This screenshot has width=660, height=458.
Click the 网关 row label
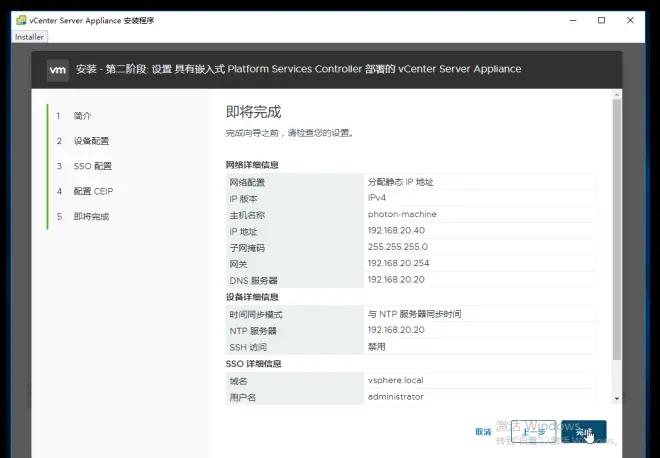click(x=238, y=264)
